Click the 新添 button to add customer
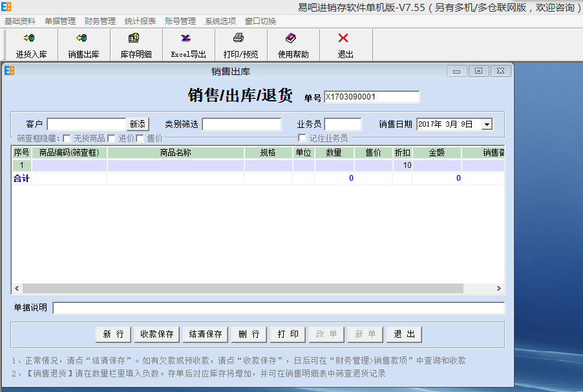This screenshot has width=583, height=392. [x=139, y=123]
